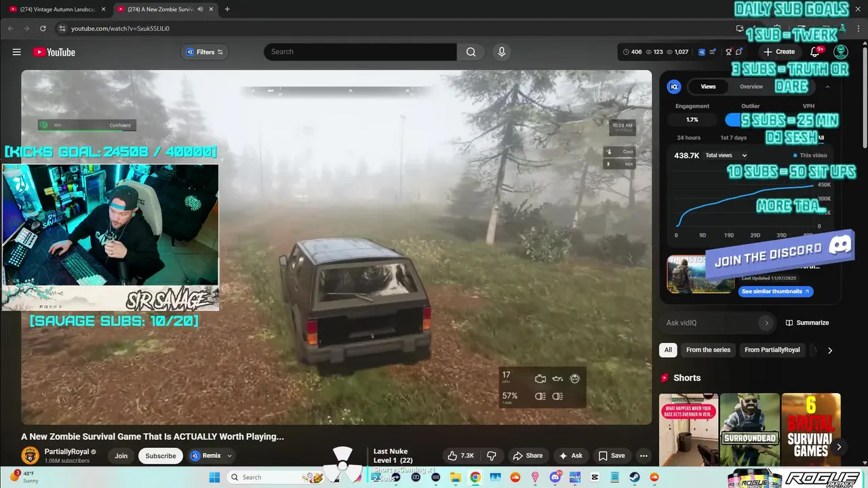The image size is (868, 488).
Task: Open vidIQ chat bubble icon
Action: tap(739, 52)
